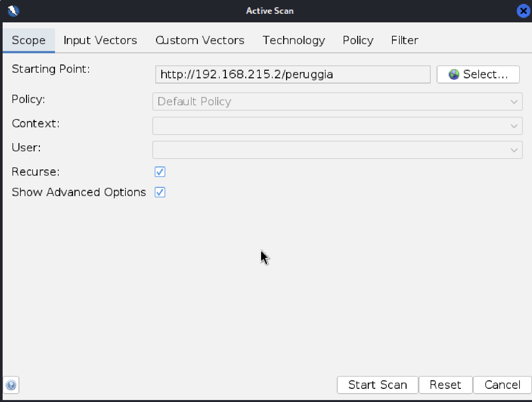Click the ZAP application icon in title bar
Screen dimensions: 532x402
tap(13, 11)
